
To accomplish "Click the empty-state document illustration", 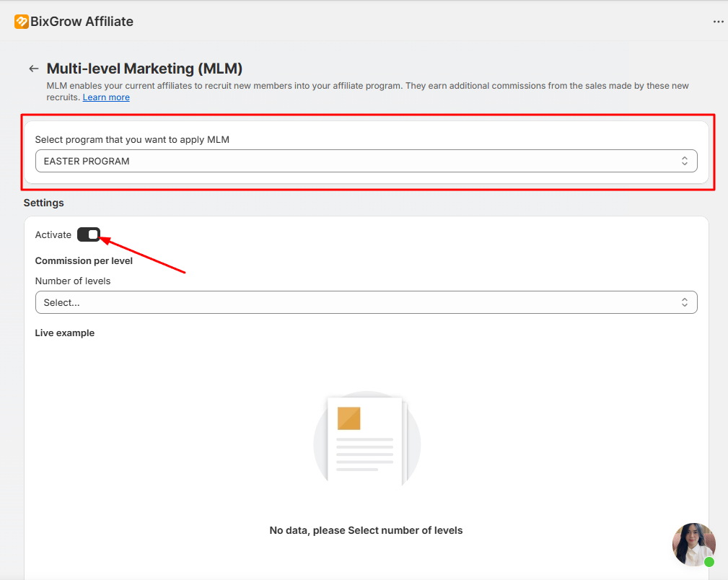I will click(367, 441).
